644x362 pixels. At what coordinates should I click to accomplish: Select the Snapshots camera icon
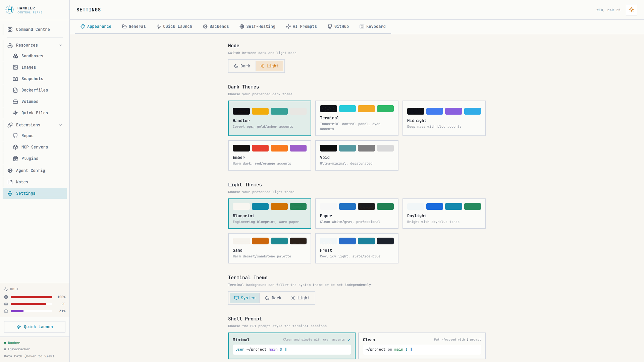coord(15,79)
